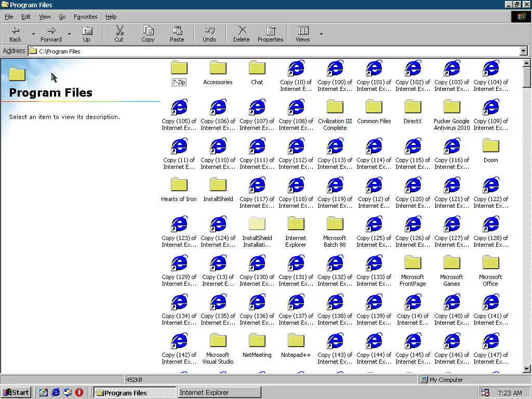Expand the Forward history dropdown arrow
532x399 pixels.
point(69,34)
